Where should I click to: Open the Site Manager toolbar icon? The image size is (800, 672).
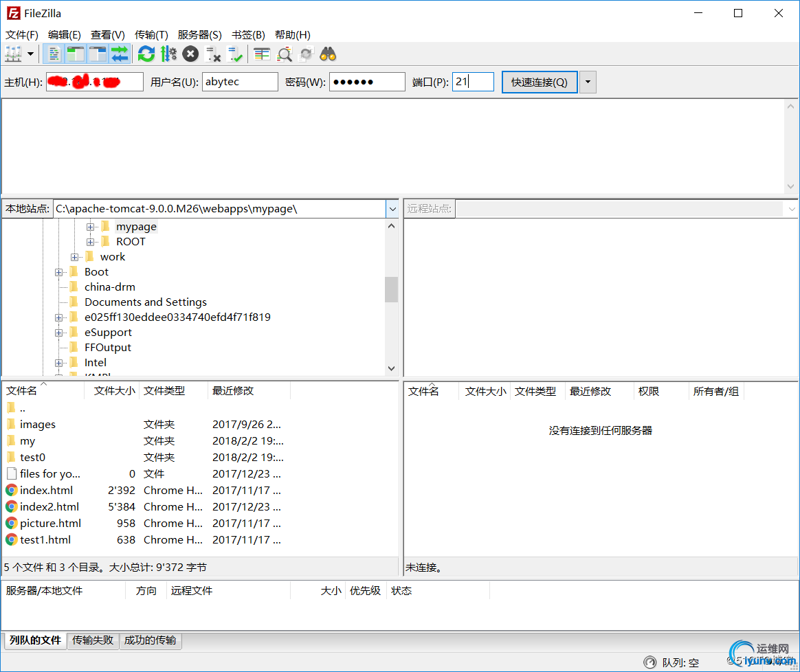(13, 54)
